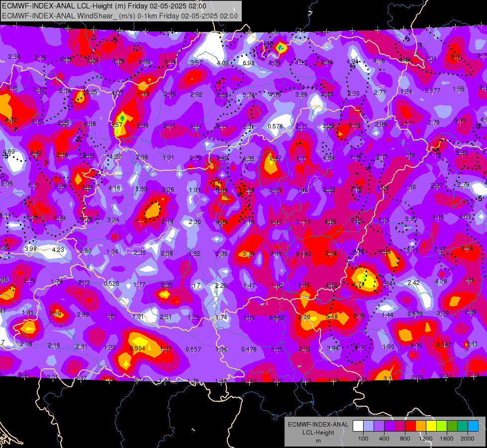Screen dimensions: 487x448
Task: Click the WindShear 0-1km title line
Action: [120, 16]
